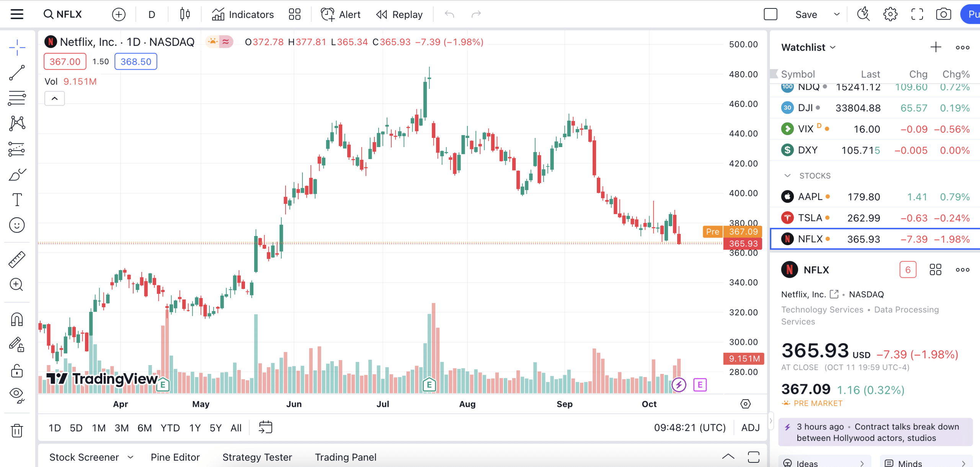Open the Trading Panel tab
The width and height of the screenshot is (980, 467).
(x=346, y=457)
